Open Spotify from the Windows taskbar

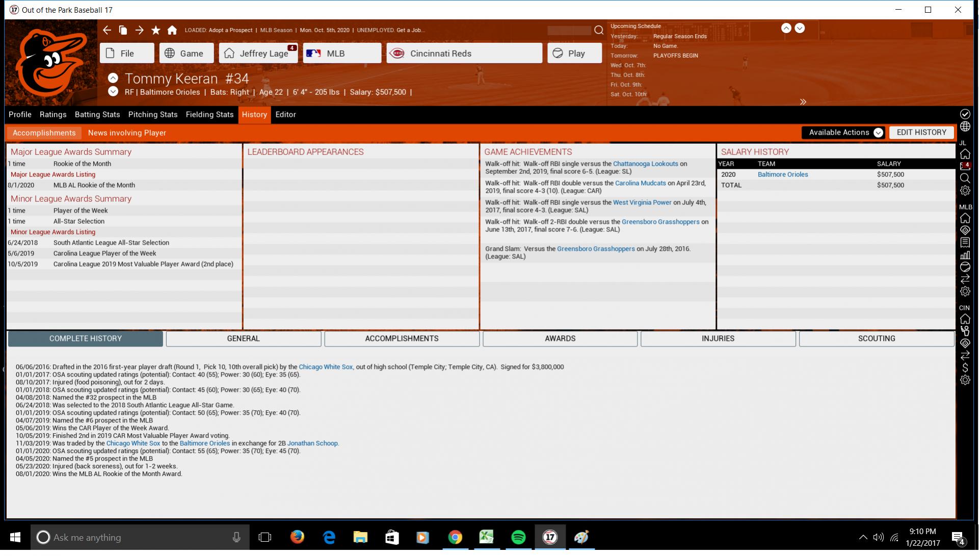click(x=518, y=538)
